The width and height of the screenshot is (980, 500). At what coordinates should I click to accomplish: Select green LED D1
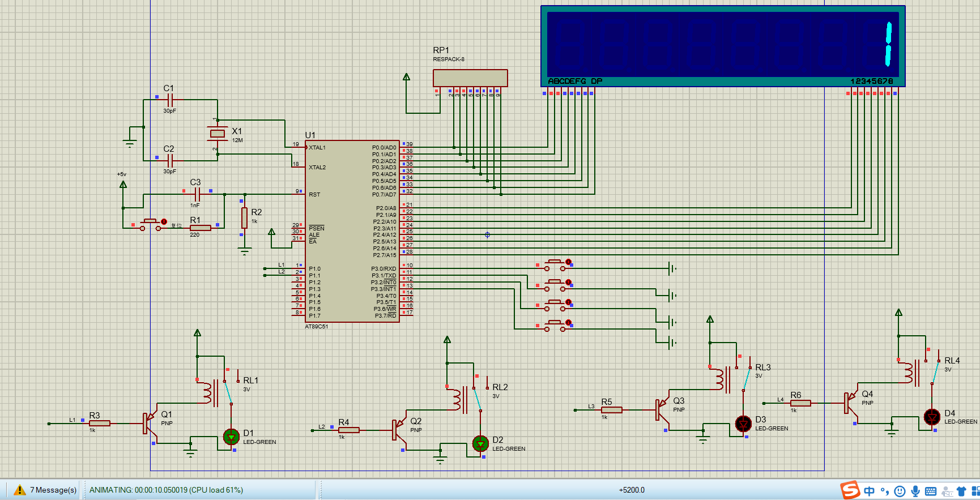pyautogui.click(x=231, y=437)
